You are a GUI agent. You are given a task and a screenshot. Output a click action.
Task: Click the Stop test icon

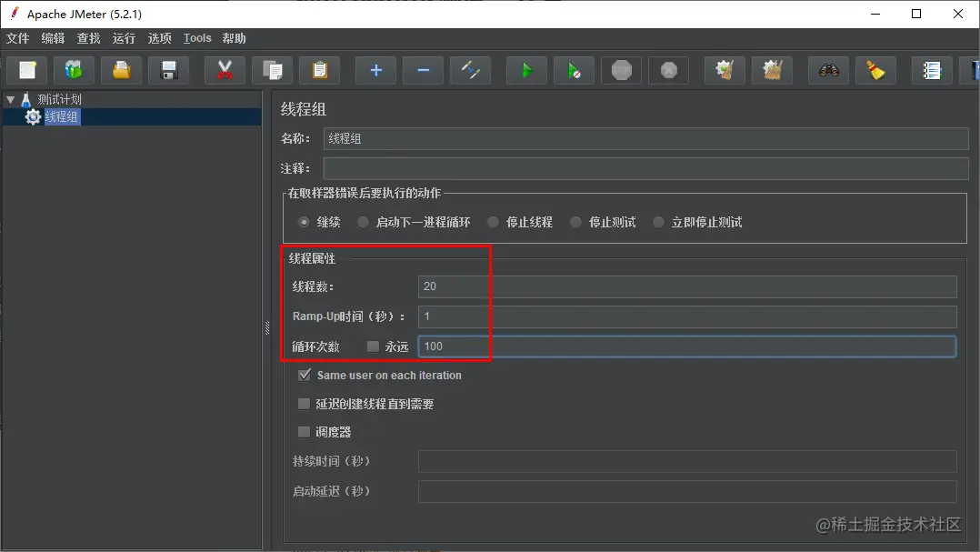tap(621, 70)
